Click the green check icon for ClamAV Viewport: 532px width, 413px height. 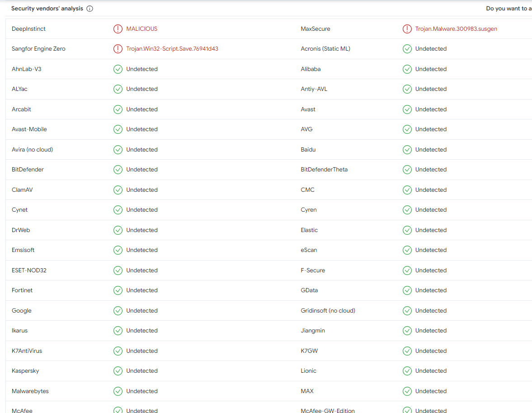[118, 190]
